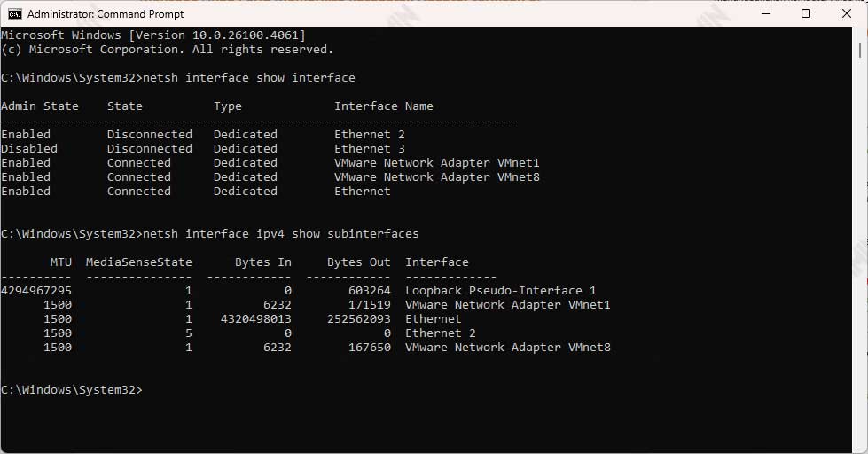Click the 'Interface Name' column header
The image size is (868, 454).
point(384,106)
